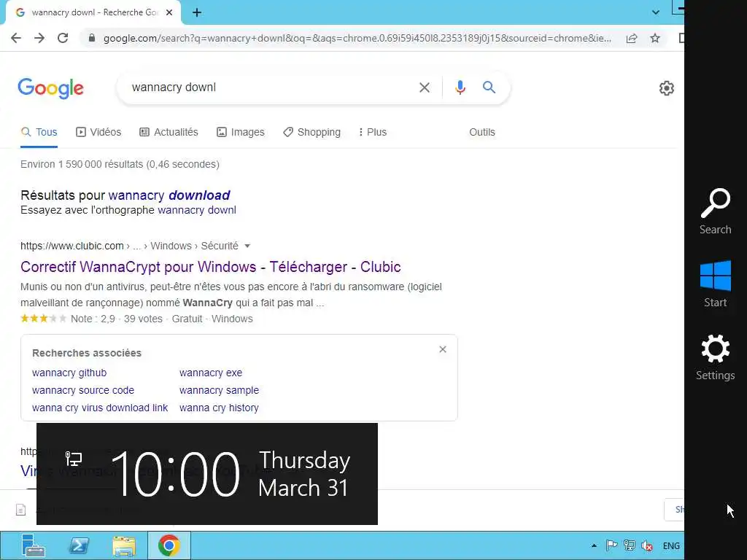This screenshot has height=560, width=747.
Task: Expand the Plus menu
Action: coord(373,133)
